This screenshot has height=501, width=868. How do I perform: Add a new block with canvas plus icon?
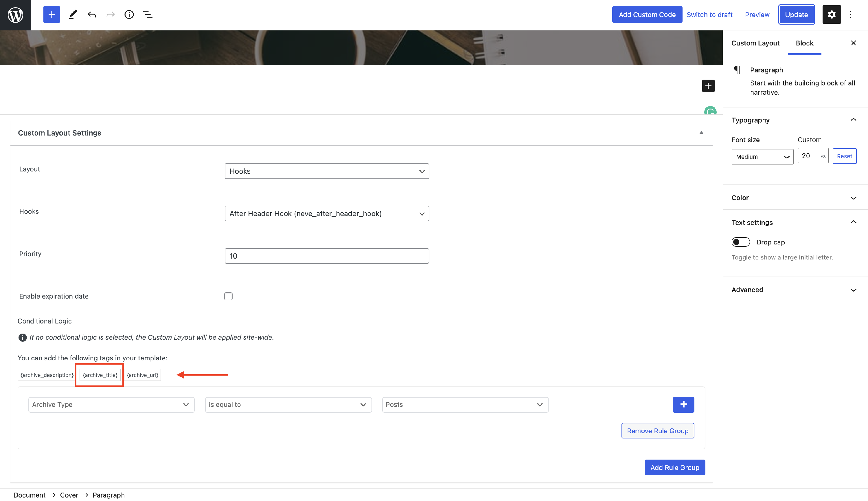coord(708,86)
